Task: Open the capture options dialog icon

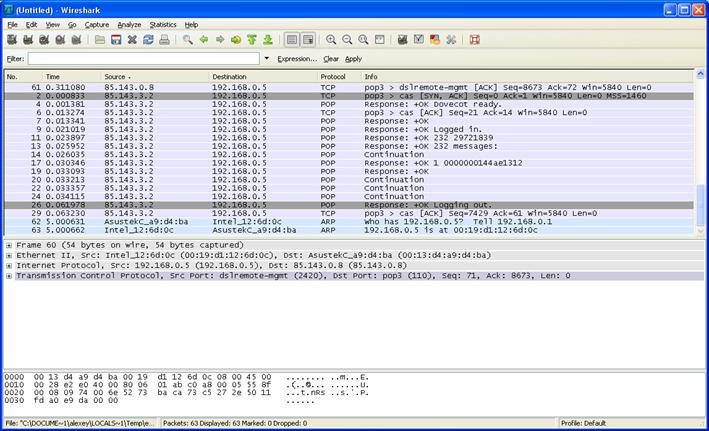Action: pos(29,40)
